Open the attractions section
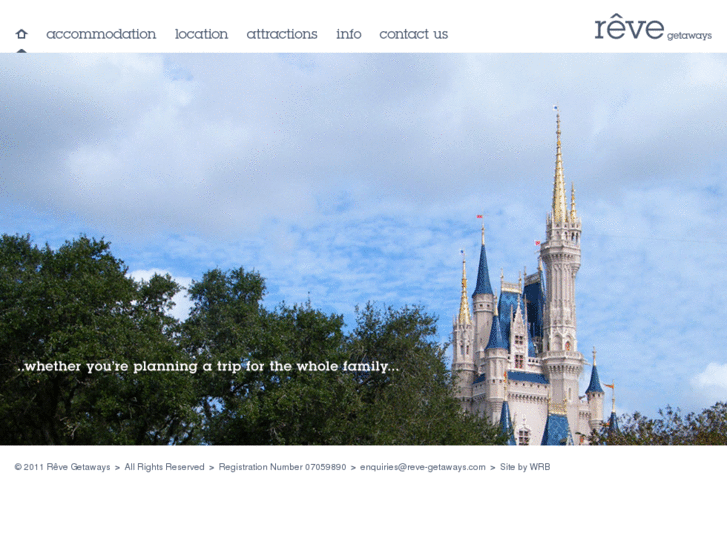The height and width of the screenshot is (545, 727). (x=282, y=34)
